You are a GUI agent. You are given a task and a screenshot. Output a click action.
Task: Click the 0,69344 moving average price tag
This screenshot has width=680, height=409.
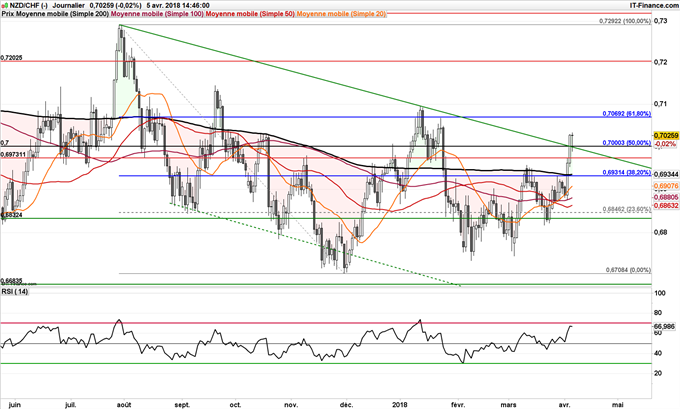pos(665,174)
